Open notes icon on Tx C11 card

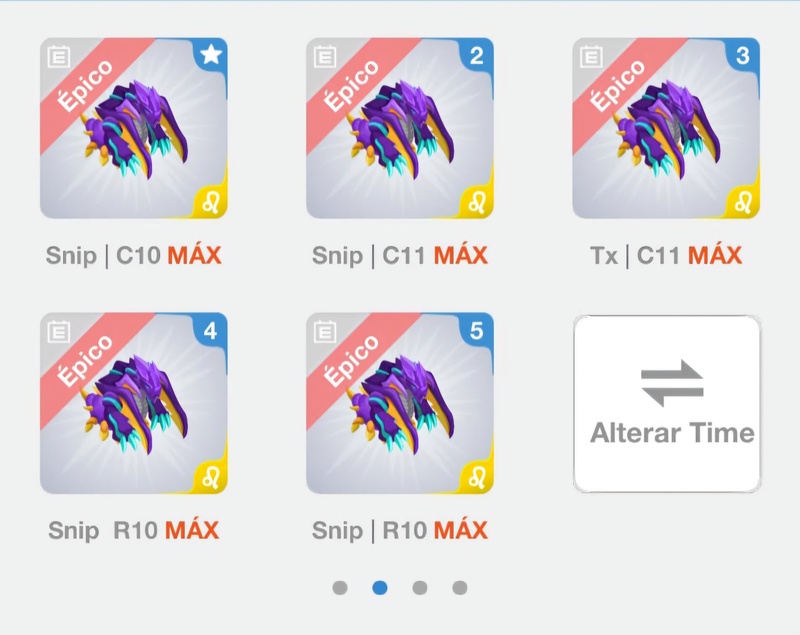pyautogui.click(x=591, y=56)
